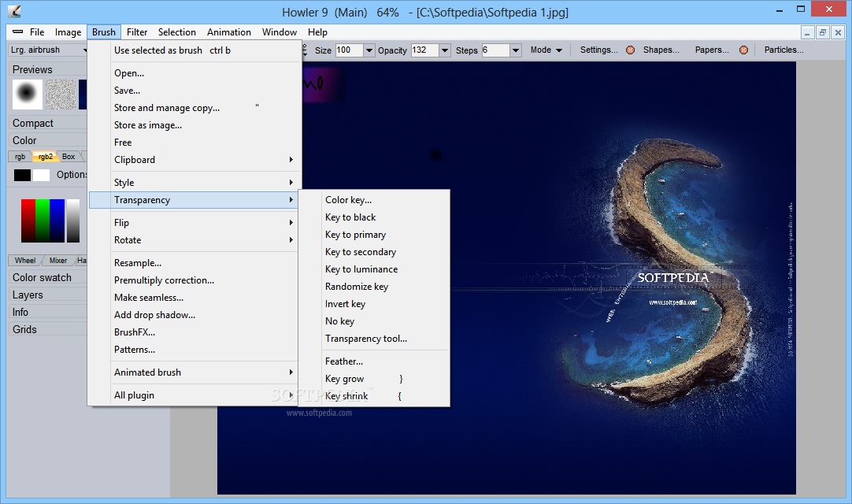The width and height of the screenshot is (852, 504).
Task: Open Transparency tool...
Action: (374, 339)
